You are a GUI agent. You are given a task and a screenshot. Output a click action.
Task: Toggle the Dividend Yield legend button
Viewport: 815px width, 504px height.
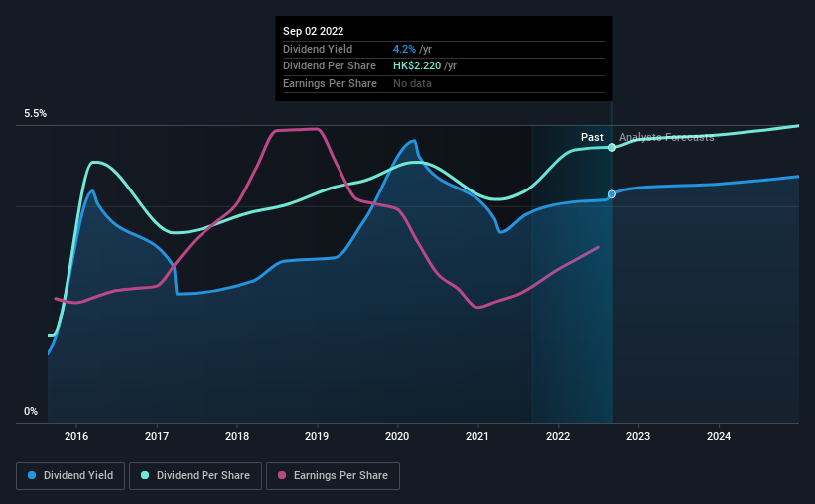tap(70, 476)
